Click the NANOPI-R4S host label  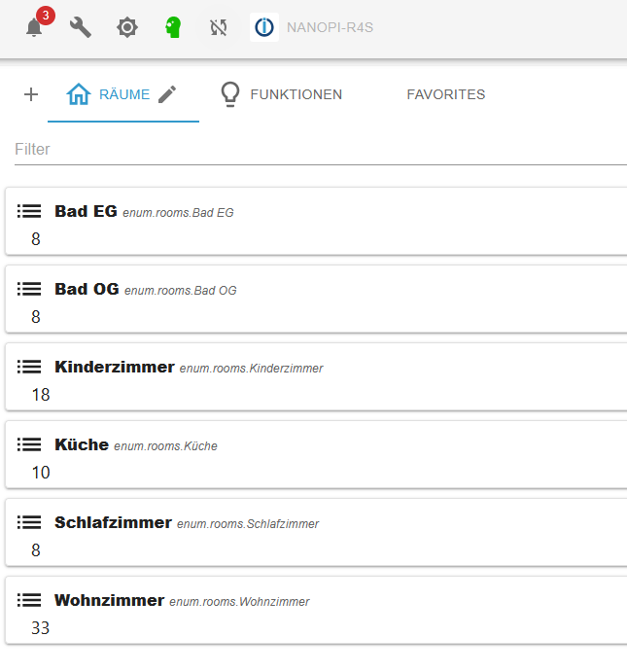tap(330, 27)
